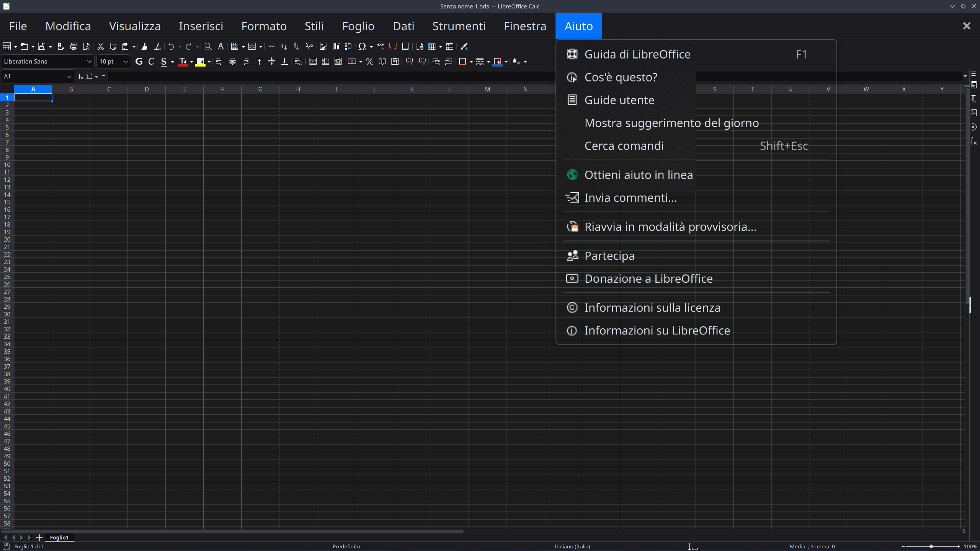This screenshot has width=980, height=551.
Task: Click the Increase Indent icon
Action: coord(436,61)
